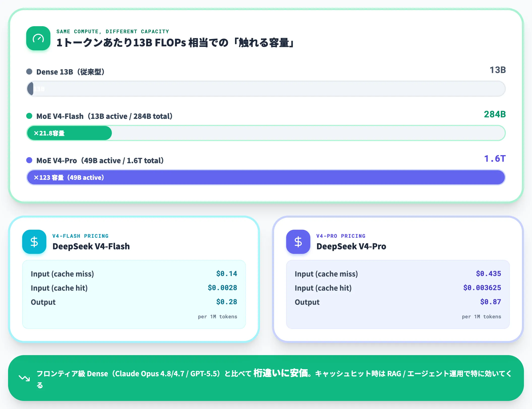Screen dimensions: 532x409
Task: Click the $0.14 price
Action: [x=226, y=274]
